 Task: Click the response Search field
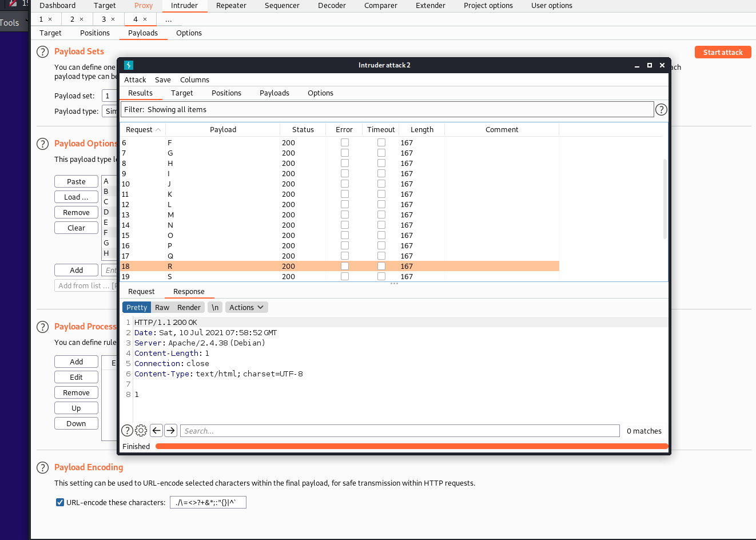[400, 431]
